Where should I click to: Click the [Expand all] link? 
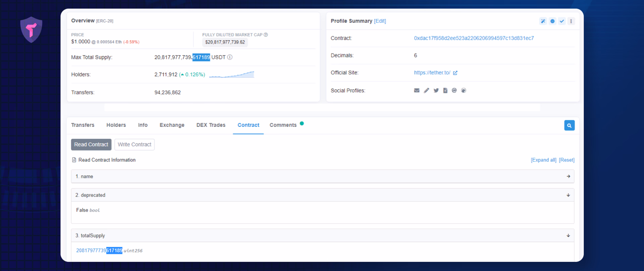tap(543, 160)
